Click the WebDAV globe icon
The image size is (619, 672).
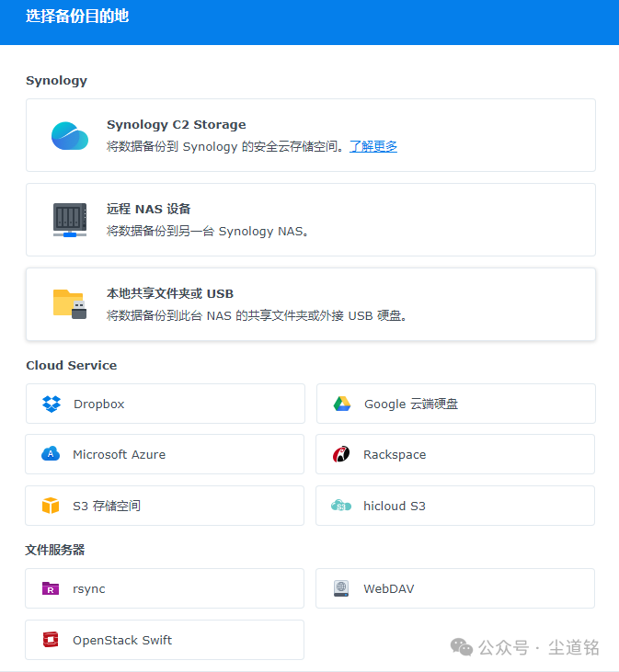tap(341, 588)
